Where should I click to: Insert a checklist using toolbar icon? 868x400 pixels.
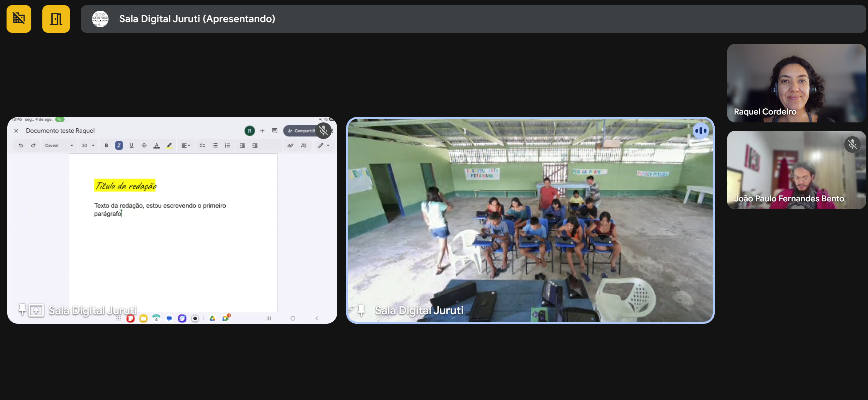(202, 146)
